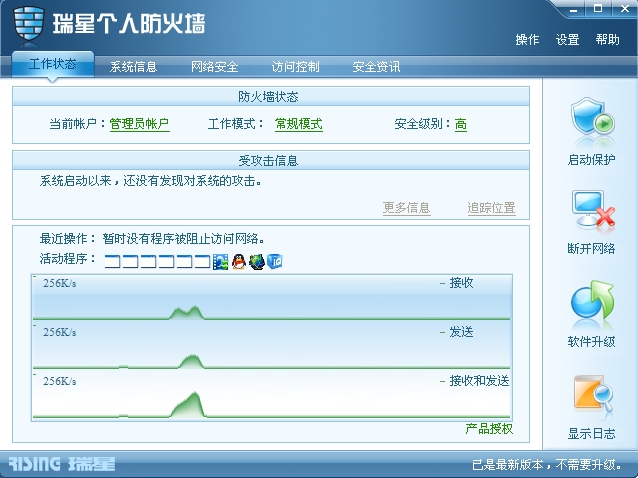
Task: Click the 追踪位置 link
Action: pos(492,208)
